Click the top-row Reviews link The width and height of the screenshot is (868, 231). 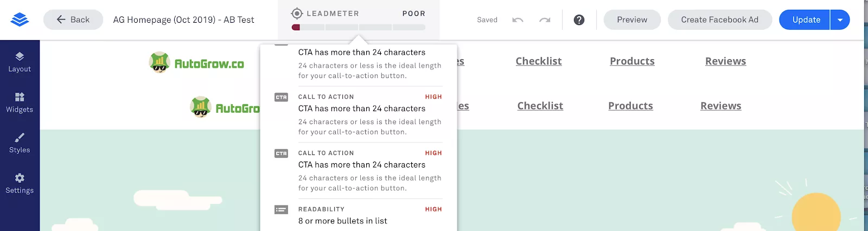tap(725, 61)
